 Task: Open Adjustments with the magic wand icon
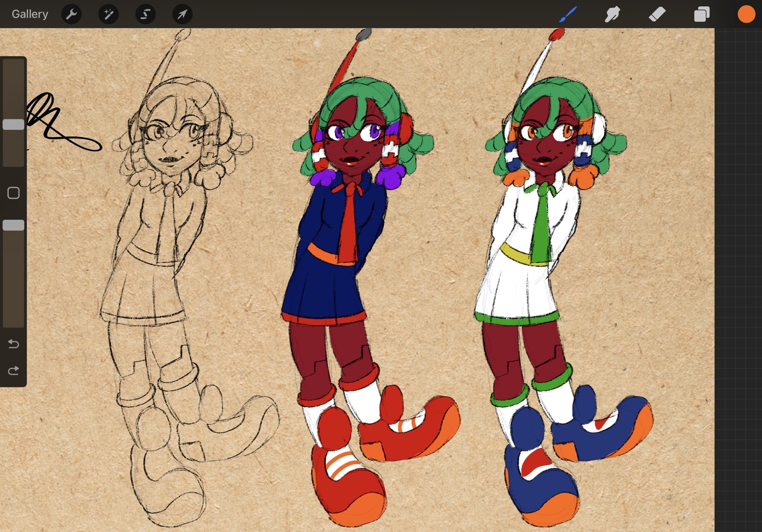(109, 15)
